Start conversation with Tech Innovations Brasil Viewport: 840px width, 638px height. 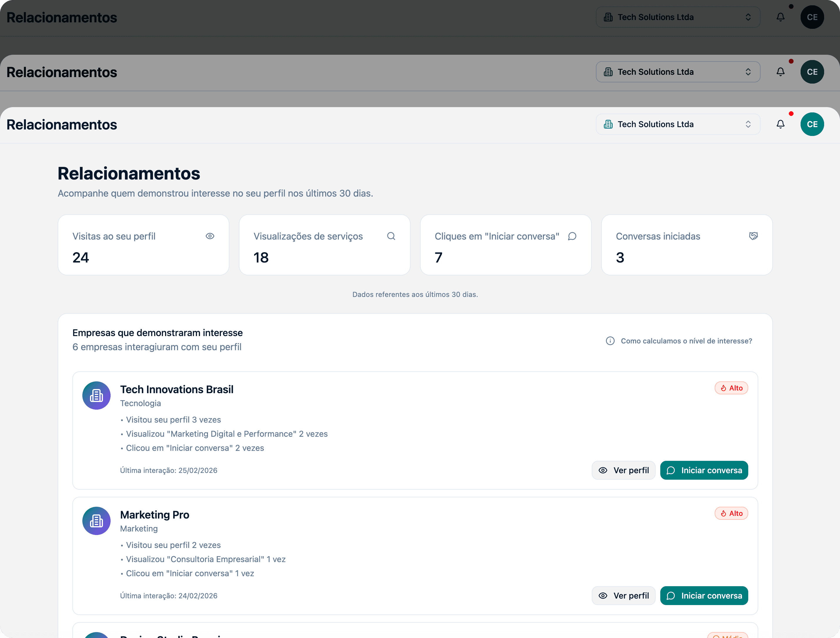[x=704, y=471]
